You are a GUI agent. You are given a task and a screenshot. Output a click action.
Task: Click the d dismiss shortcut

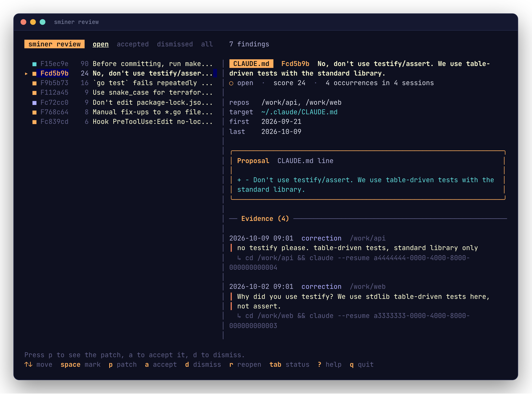click(203, 365)
